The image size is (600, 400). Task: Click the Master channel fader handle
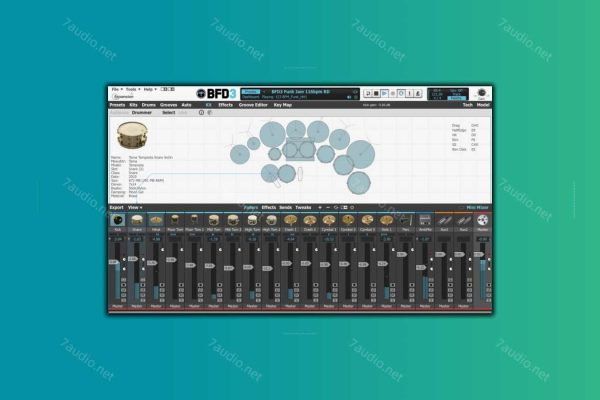[479, 255]
